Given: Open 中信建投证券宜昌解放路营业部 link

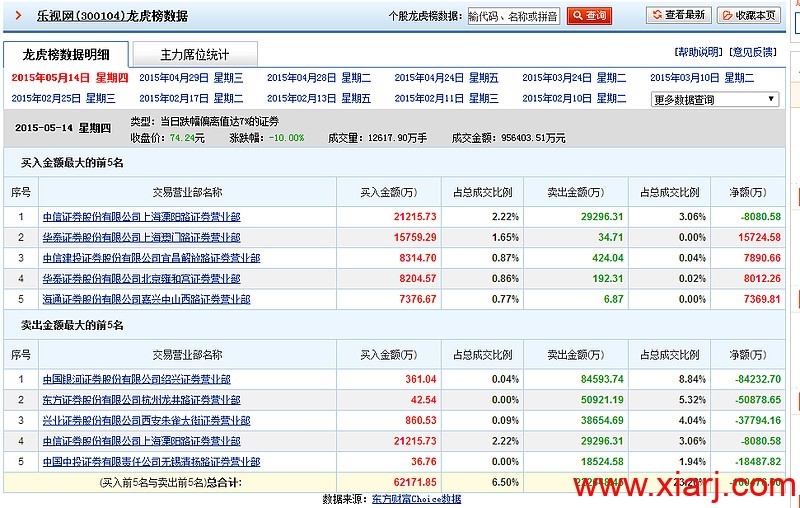Looking at the screenshot, I should 151,258.
